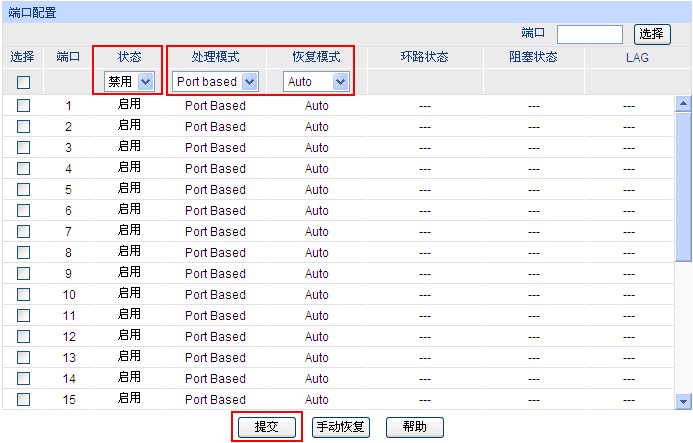This screenshot has width=693, height=443.
Task: Mark the checkbox for port 6
Action: tap(23, 210)
